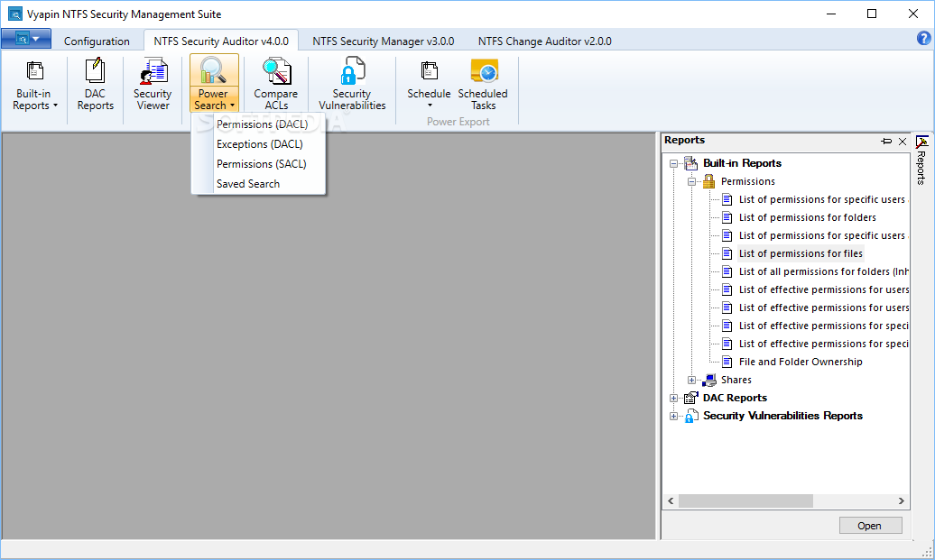This screenshot has height=560, width=935.
Task: Select the NTFS Security Auditor v4.0.0 tab
Action: tap(221, 41)
